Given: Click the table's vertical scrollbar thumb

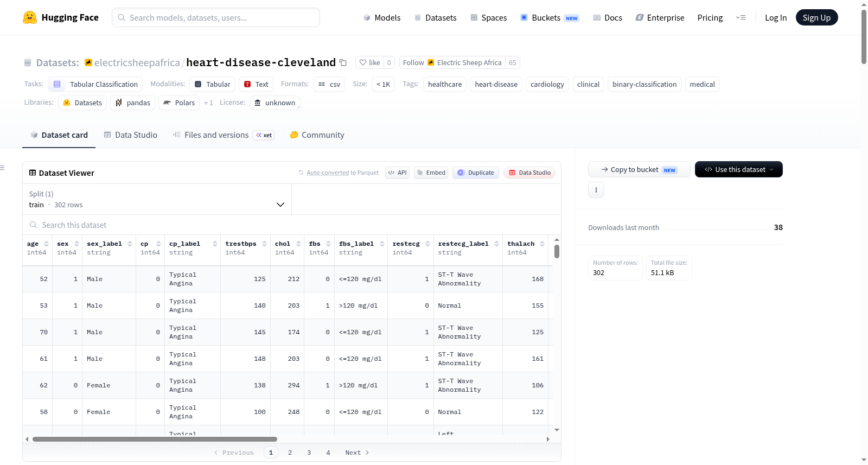Looking at the screenshot, I should tap(557, 251).
